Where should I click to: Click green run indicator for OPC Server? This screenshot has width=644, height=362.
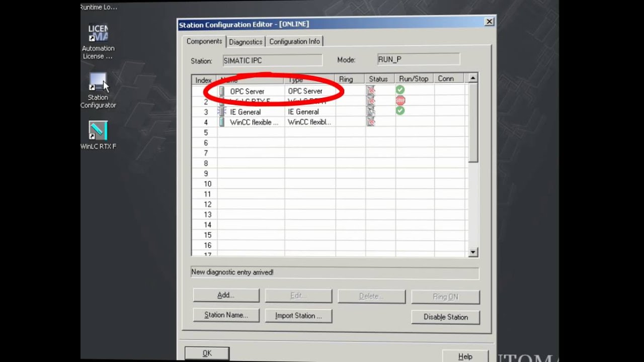(400, 89)
